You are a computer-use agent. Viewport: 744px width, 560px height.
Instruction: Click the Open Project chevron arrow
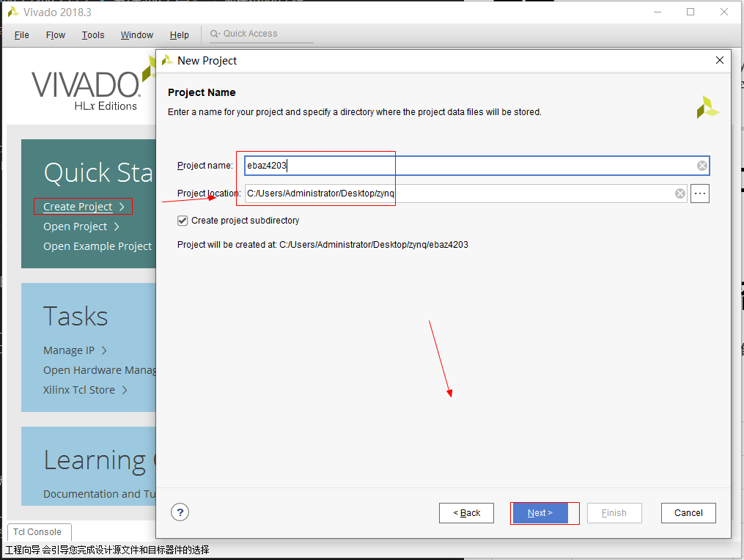pyautogui.click(x=117, y=226)
